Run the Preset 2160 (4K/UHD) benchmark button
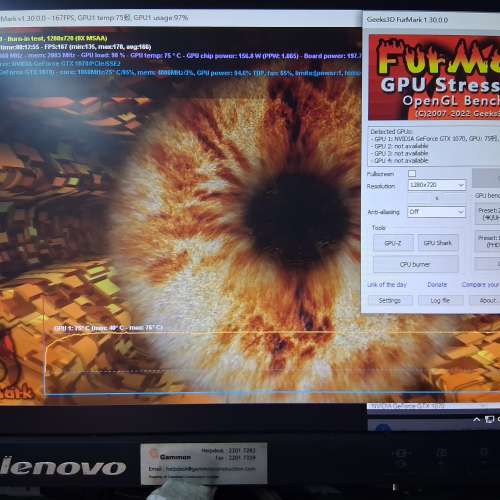Screen dimensions: 500x500 (x=488, y=214)
